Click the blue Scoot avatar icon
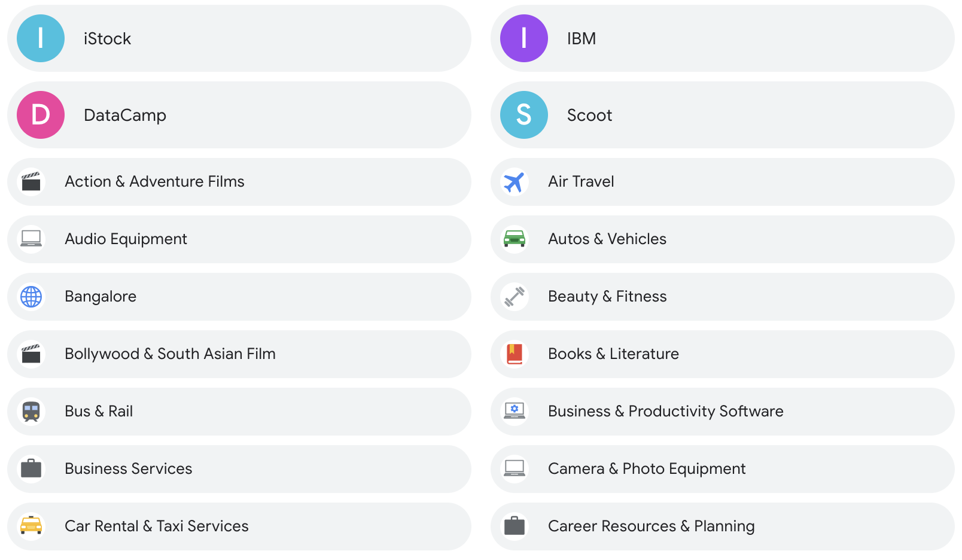Screen dimensions: 962x560 (x=524, y=115)
